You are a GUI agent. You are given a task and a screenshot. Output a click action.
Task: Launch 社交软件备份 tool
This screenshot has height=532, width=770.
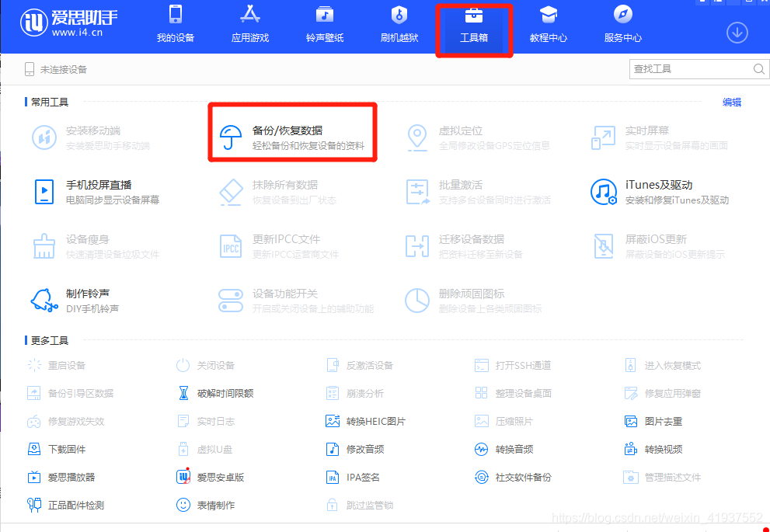click(x=522, y=477)
